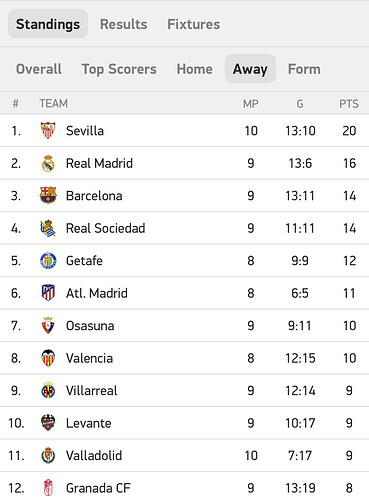Viewport: 369px width, 500px height.
Task: Select the Overall standings filter
Action: (39, 69)
